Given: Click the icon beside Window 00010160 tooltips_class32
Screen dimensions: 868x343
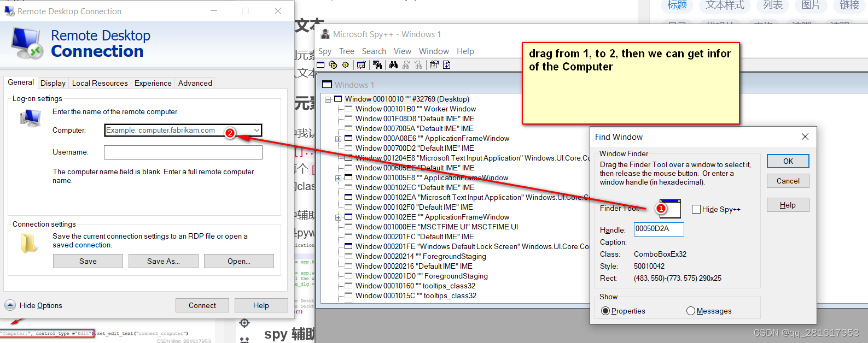Looking at the screenshot, I should [x=348, y=286].
